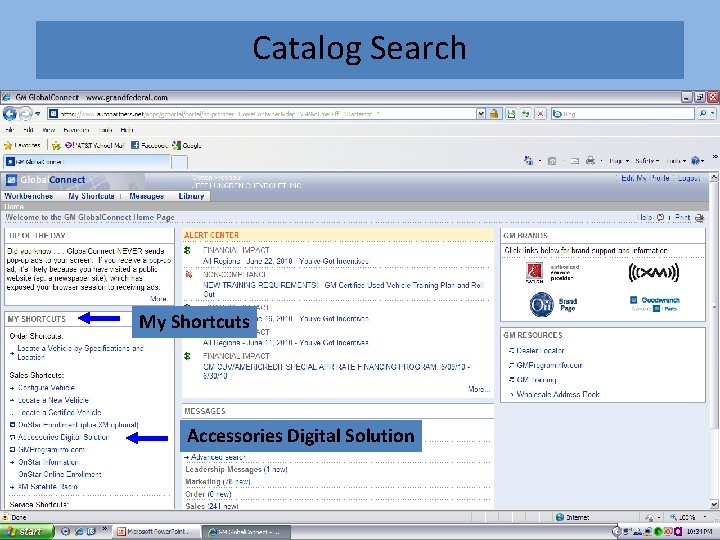720x540 pixels.
Task: Open Marketing messages category
Action: point(218,482)
